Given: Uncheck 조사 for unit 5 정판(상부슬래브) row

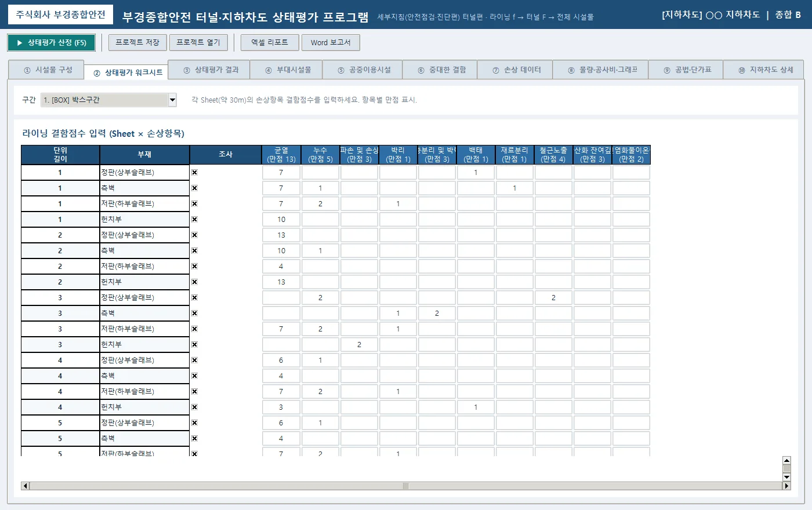Looking at the screenshot, I should point(195,423).
